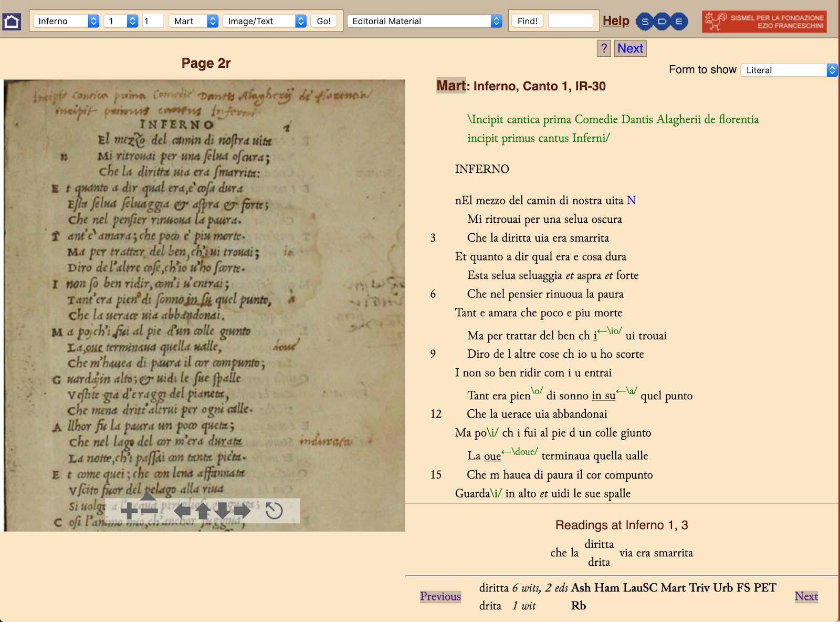Click the line number 12 marker

[436, 414]
